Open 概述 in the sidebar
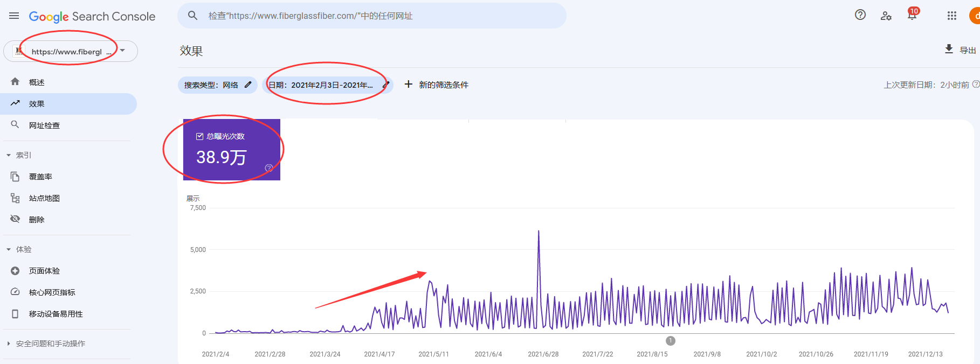 pyautogui.click(x=37, y=82)
